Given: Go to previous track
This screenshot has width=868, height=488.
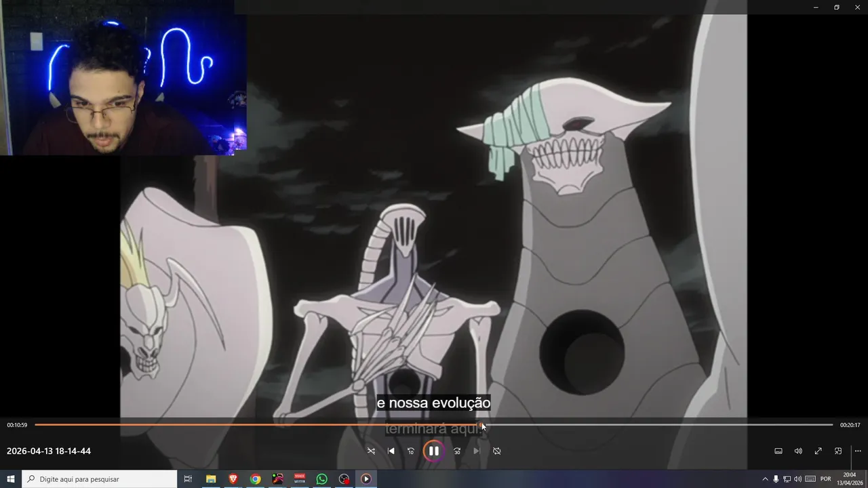Looking at the screenshot, I should click(x=391, y=451).
